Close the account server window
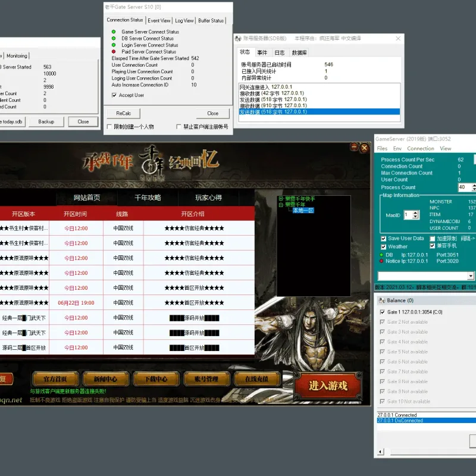The image size is (476, 476). click(x=398, y=38)
